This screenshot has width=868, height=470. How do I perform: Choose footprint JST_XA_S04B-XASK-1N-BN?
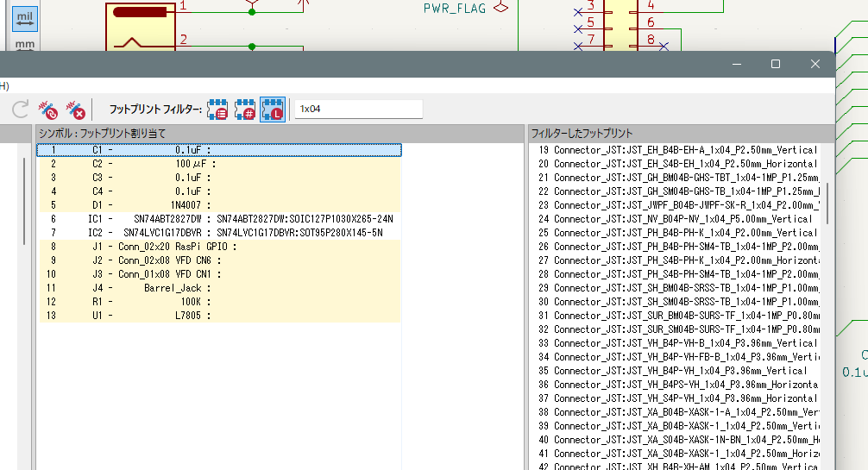pyautogui.click(x=677, y=440)
